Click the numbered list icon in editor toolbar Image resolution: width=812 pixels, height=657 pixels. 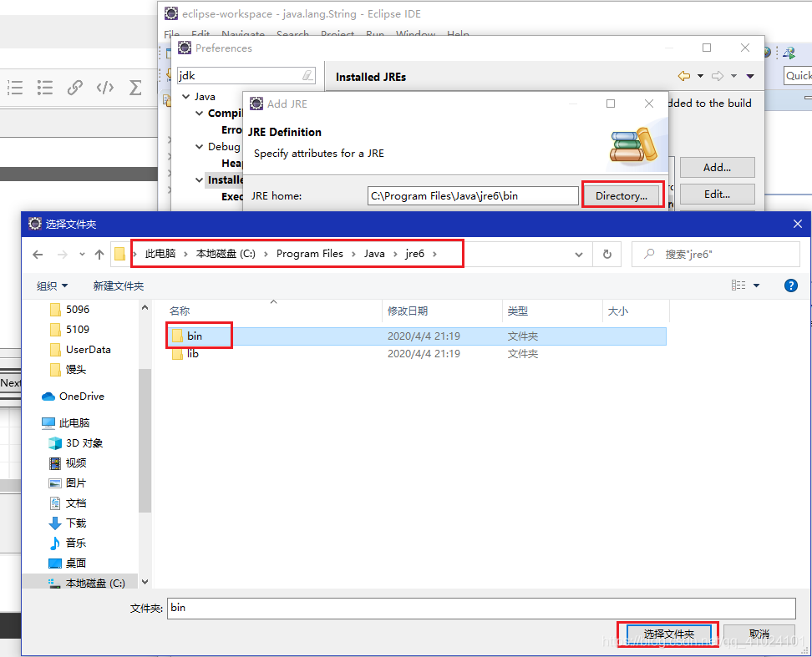14,88
